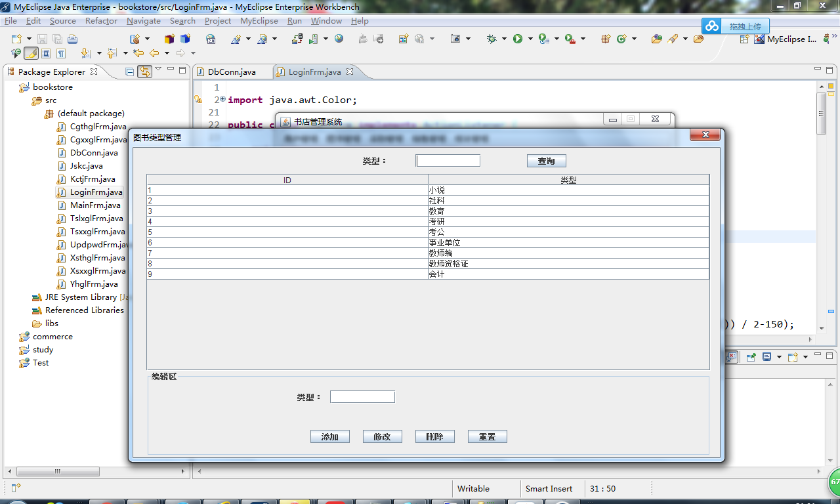
Task: Switch to the DbConn.java editor tab
Action: (x=232, y=72)
